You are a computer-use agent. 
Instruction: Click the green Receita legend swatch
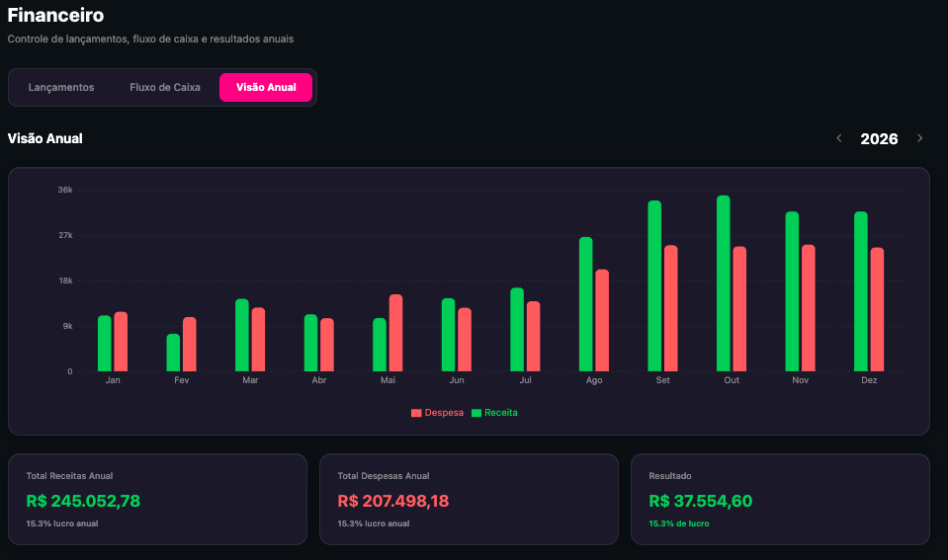click(476, 413)
